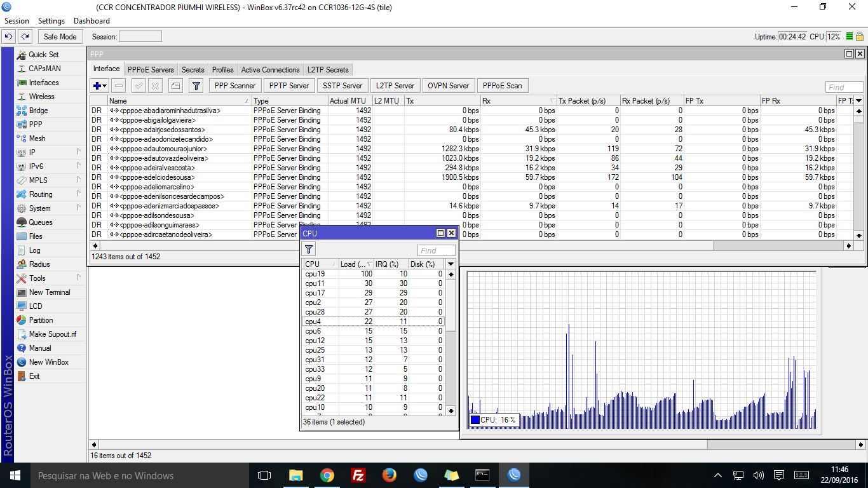Click the PPP Scanner button
Screen dimensions: 868x488
235,86
